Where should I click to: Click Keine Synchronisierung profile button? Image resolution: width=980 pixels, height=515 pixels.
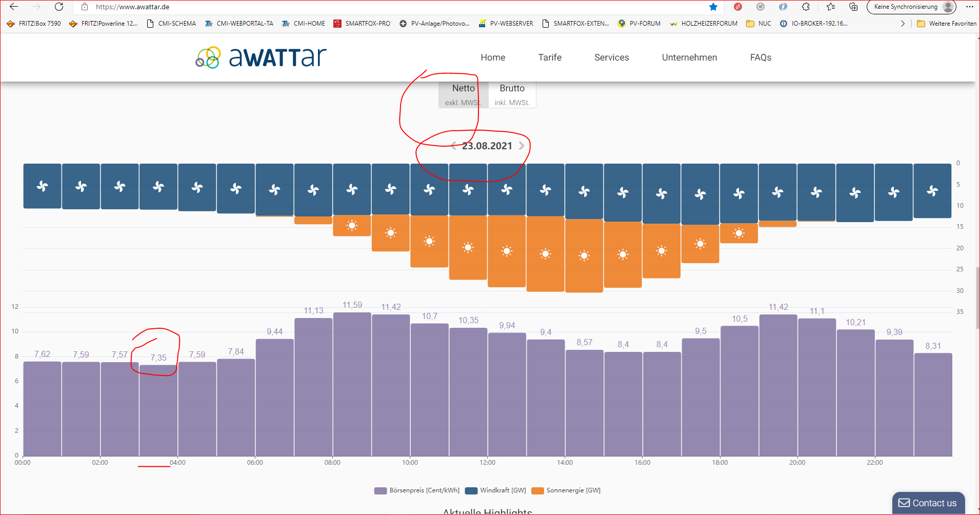pyautogui.click(x=911, y=7)
